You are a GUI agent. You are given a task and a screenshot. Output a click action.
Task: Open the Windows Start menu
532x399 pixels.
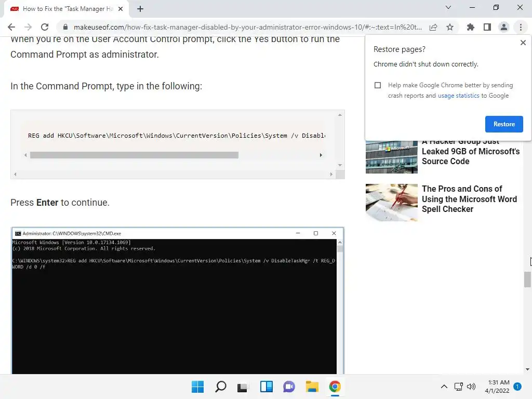coord(197,387)
